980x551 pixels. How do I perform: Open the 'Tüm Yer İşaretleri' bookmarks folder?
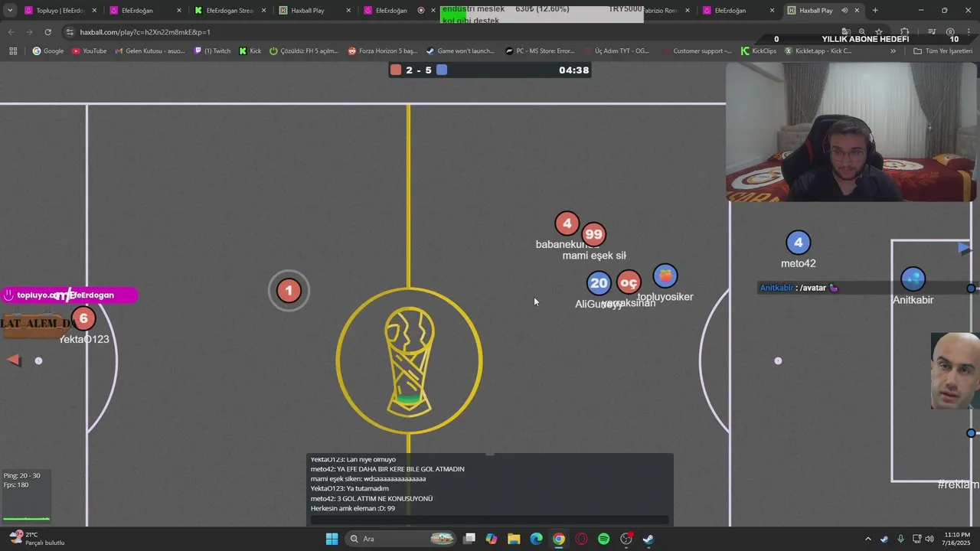(x=942, y=51)
